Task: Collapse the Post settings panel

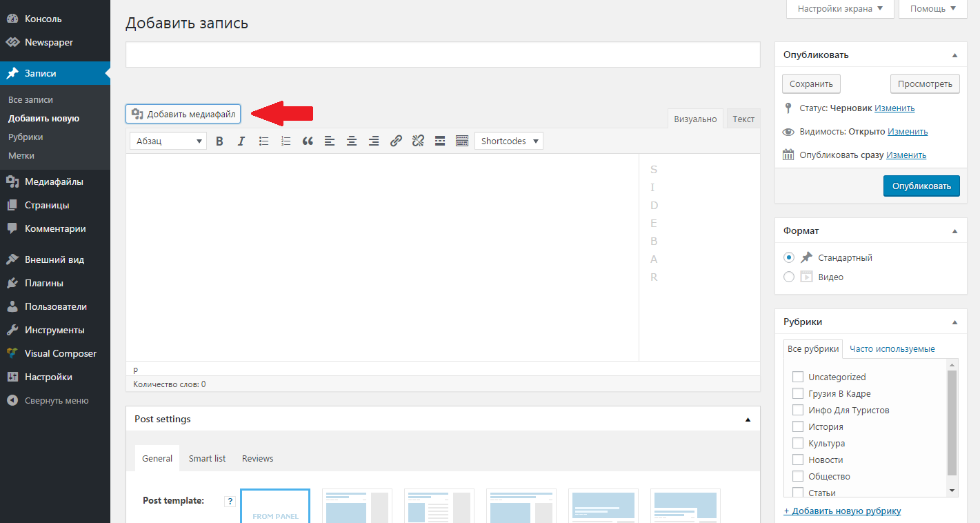Action: click(748, 419)
